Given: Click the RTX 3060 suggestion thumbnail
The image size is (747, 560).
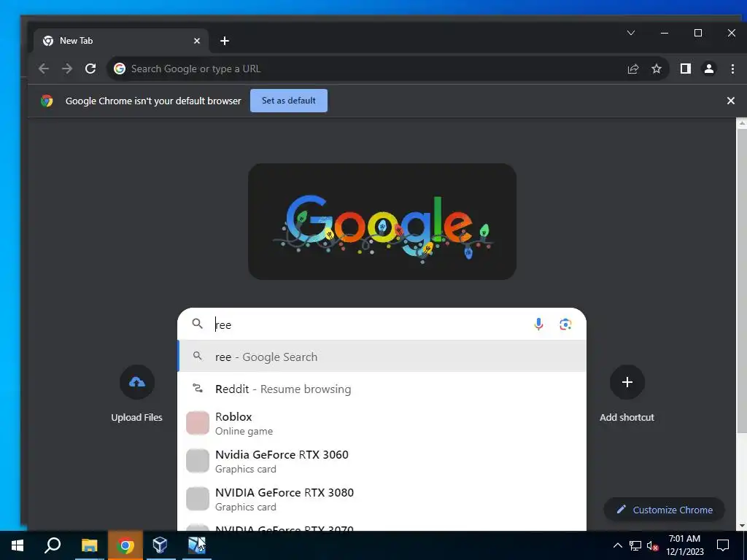Looking at the screenshot, I should [x=198, y=461].
